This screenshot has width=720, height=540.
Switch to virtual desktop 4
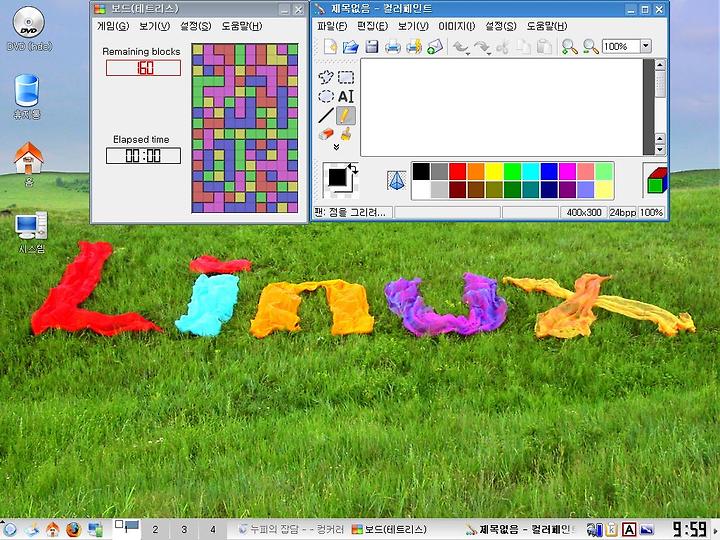(213, 529)
